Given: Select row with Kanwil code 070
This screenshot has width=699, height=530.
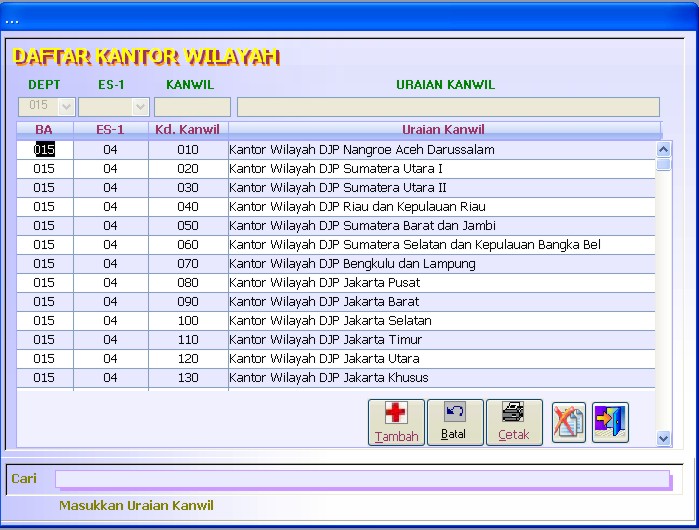Looking at the screenshot, I should [x=336, y=263].
